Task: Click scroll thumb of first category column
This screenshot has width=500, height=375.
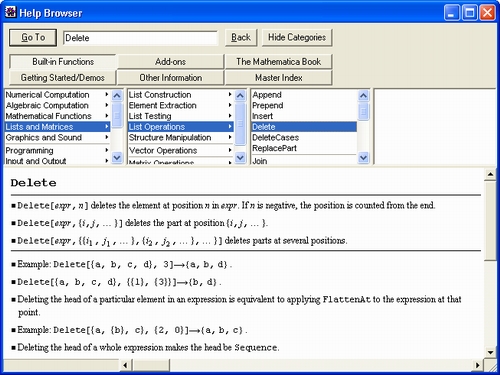Action: 117,115
